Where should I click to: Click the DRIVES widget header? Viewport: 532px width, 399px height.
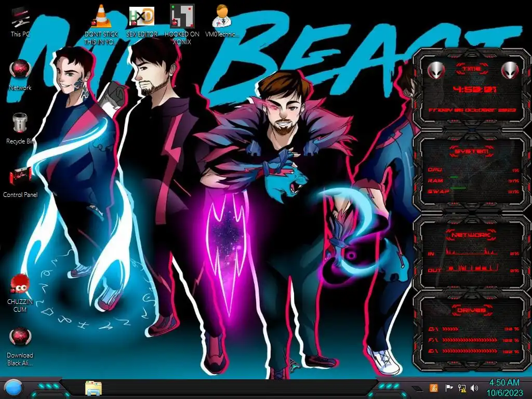(x=471, y=310)
